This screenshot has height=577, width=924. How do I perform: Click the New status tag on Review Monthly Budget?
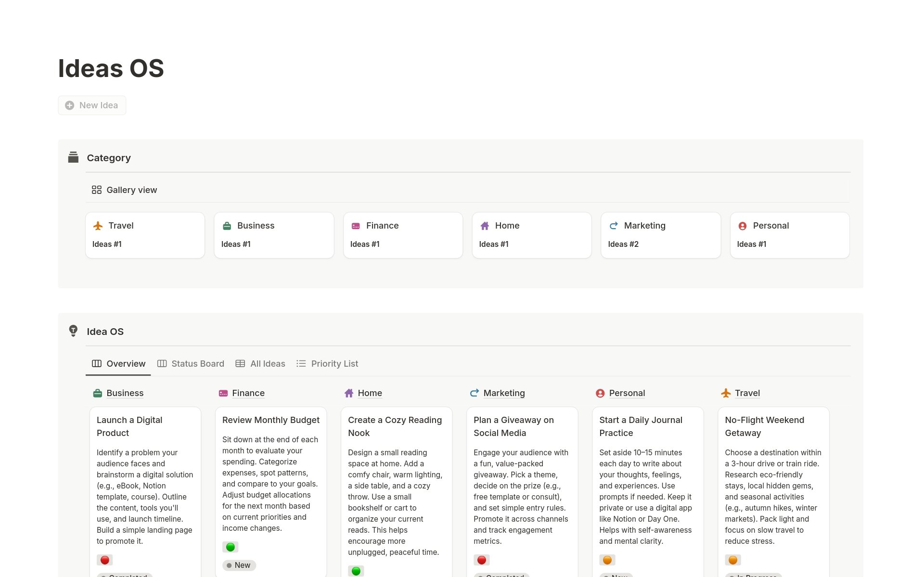coord(239,565)
